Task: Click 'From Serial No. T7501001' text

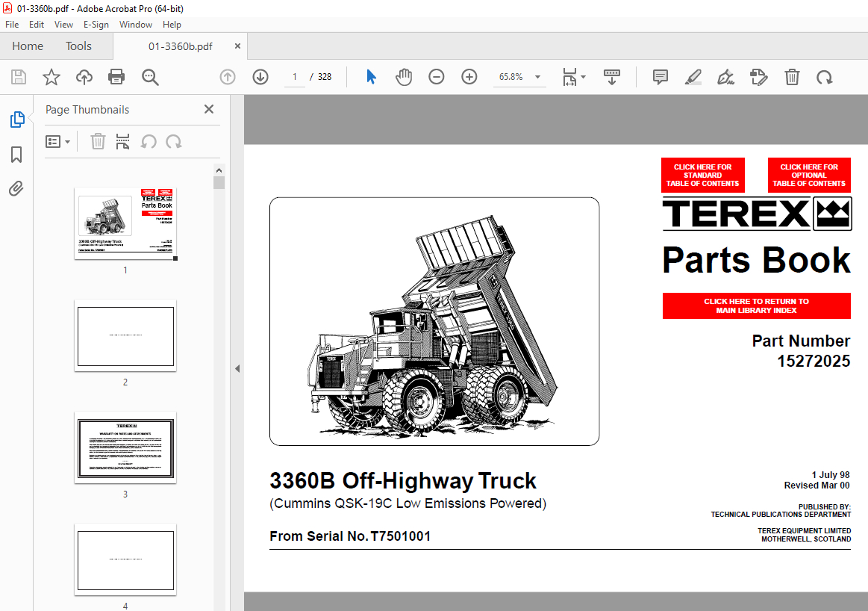Action: click(350, 536)
